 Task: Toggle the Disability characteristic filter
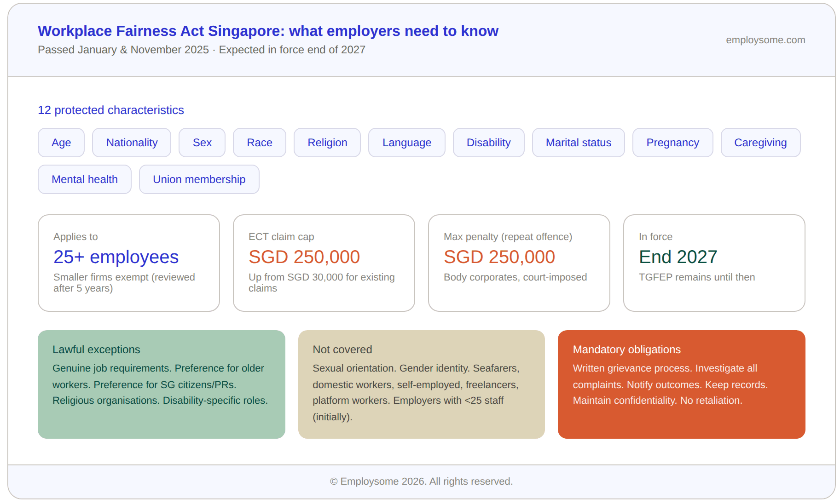488,143
